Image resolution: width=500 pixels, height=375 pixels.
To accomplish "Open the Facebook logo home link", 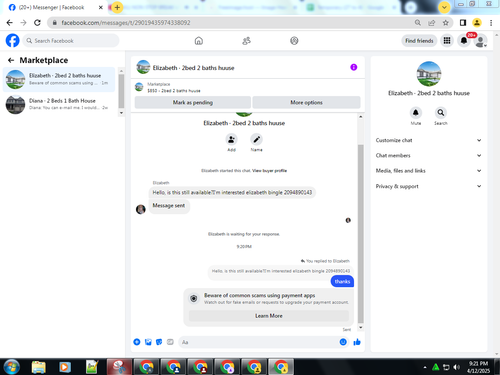I will coord(13,41).
